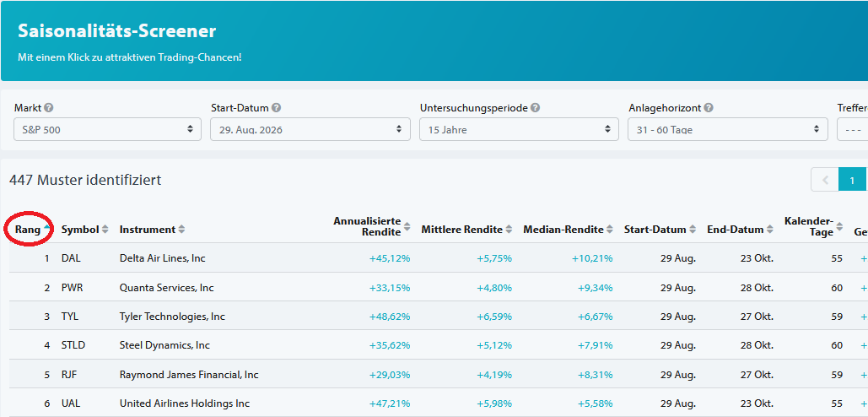Select PWR symbol in row 2
The image size is (868, 417).
(72, 288)
